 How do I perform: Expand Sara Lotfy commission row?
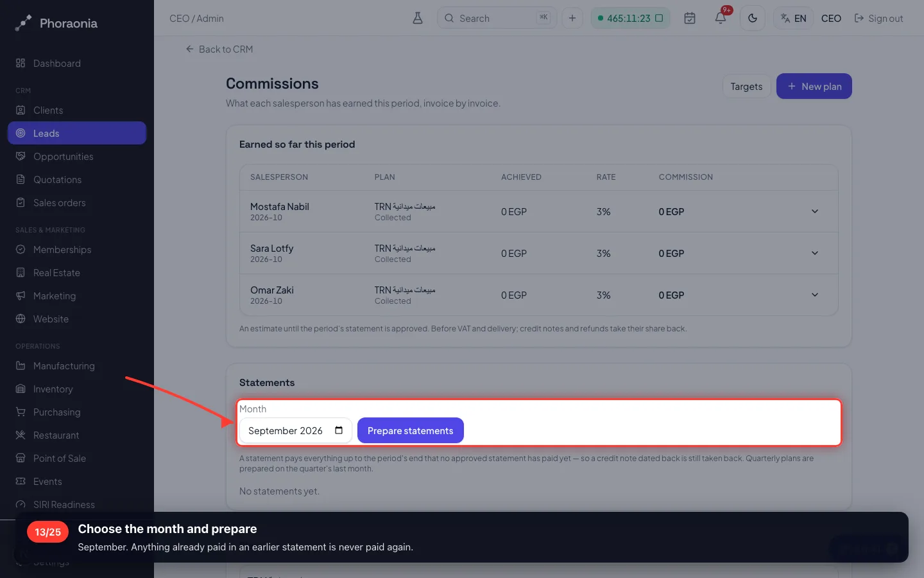(815, 253)
